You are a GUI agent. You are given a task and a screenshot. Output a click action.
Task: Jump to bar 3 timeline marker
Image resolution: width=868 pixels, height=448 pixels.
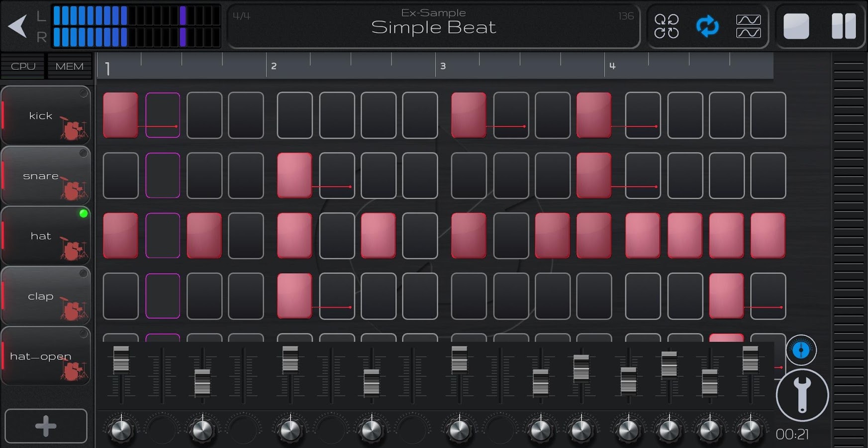coord(443,66)
